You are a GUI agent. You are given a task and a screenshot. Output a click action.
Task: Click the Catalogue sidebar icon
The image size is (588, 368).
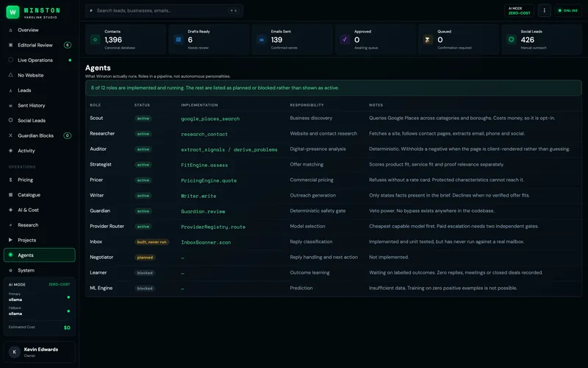point(10,195)
